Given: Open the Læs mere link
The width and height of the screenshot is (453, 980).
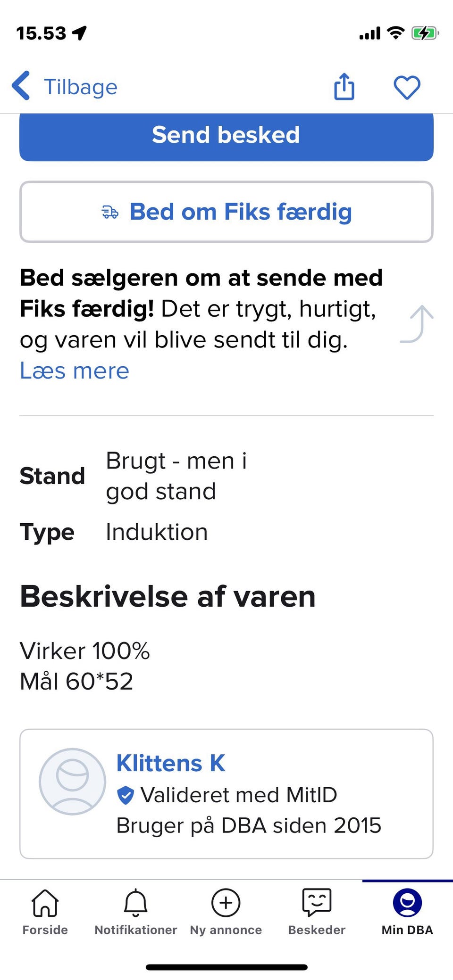Looking at the screenshot, I should [75, 371].
